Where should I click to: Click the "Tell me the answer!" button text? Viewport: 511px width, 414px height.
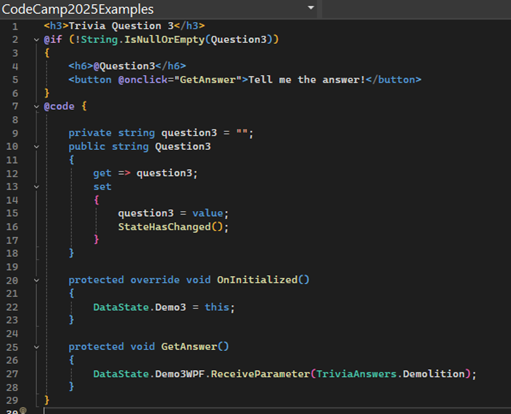coord(307,80)
